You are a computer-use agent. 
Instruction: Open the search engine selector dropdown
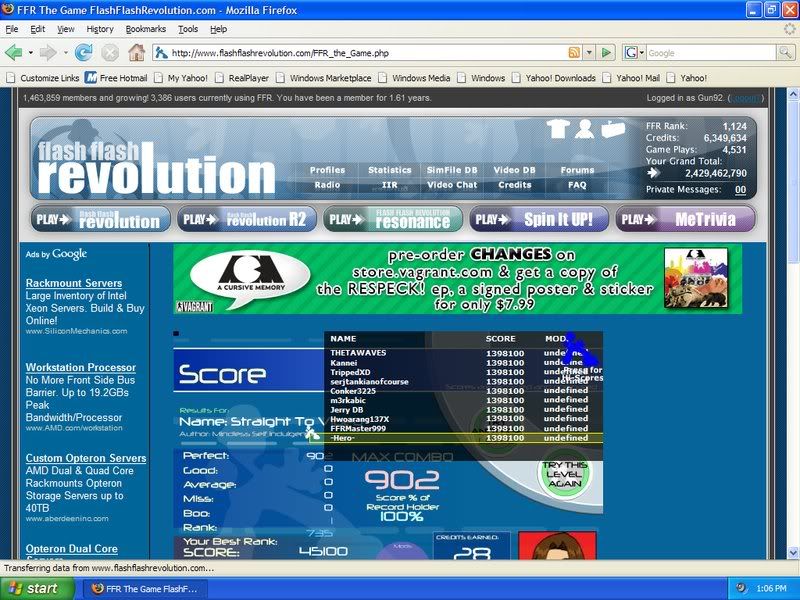click(x=634, y=53)
